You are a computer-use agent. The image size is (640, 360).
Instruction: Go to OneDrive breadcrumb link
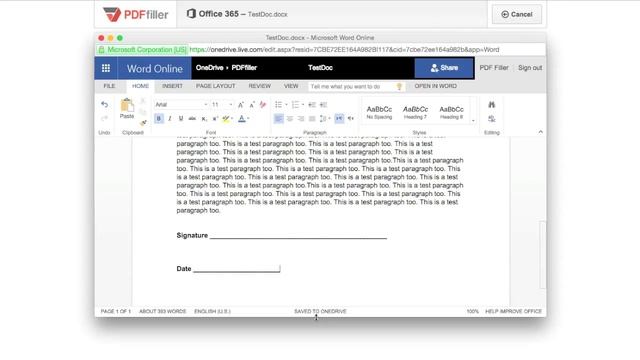(x=209, y=68)
